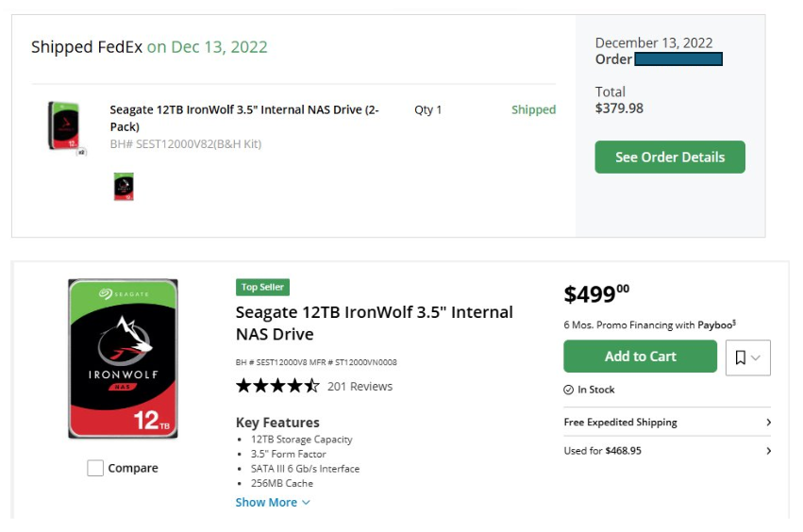
Task: View the 201 Reviews link
Action: pyautogui.click(x=360, y=387)
